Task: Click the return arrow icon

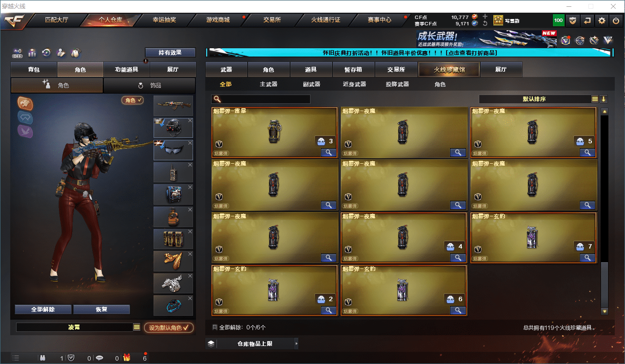Action: click(x=587, y=20)
